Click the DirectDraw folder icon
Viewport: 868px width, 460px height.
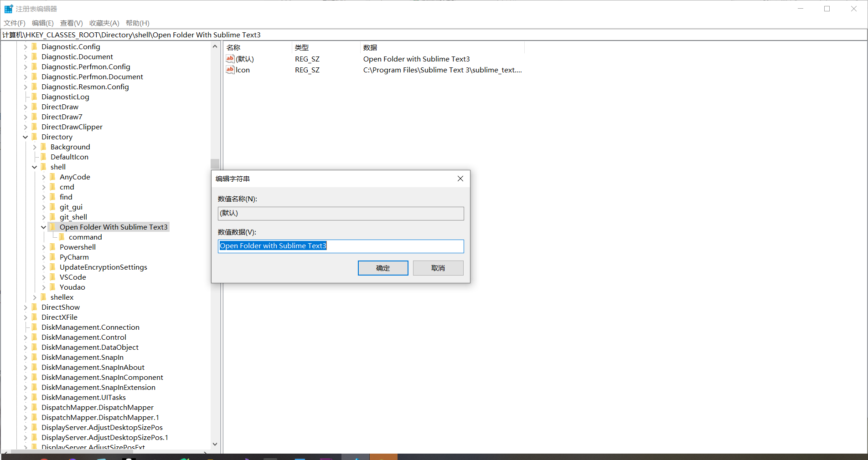[34, 107]
